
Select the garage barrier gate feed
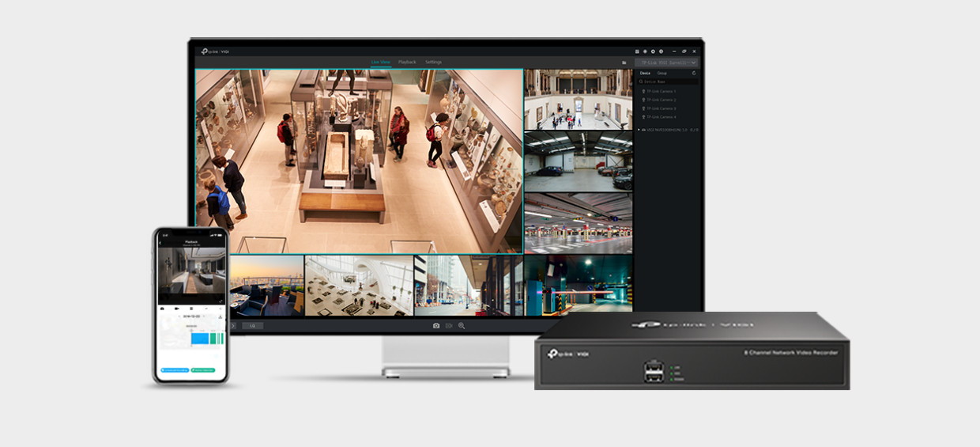click(578, 285)
